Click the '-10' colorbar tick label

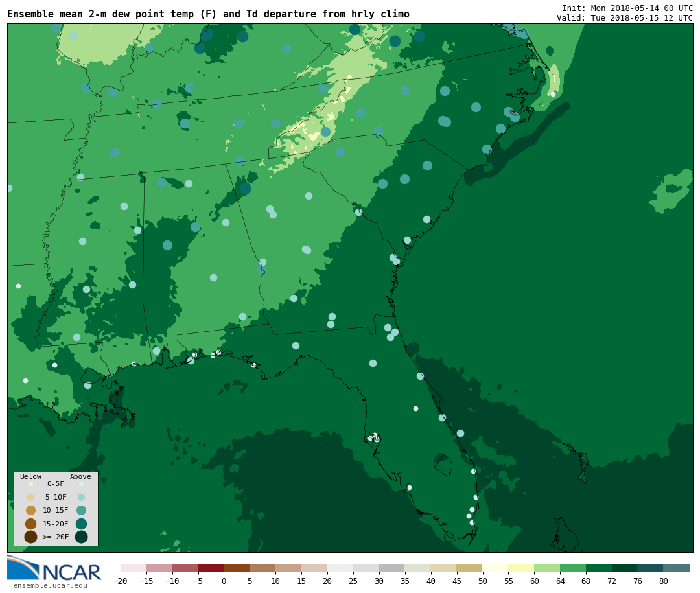(172, 581)
